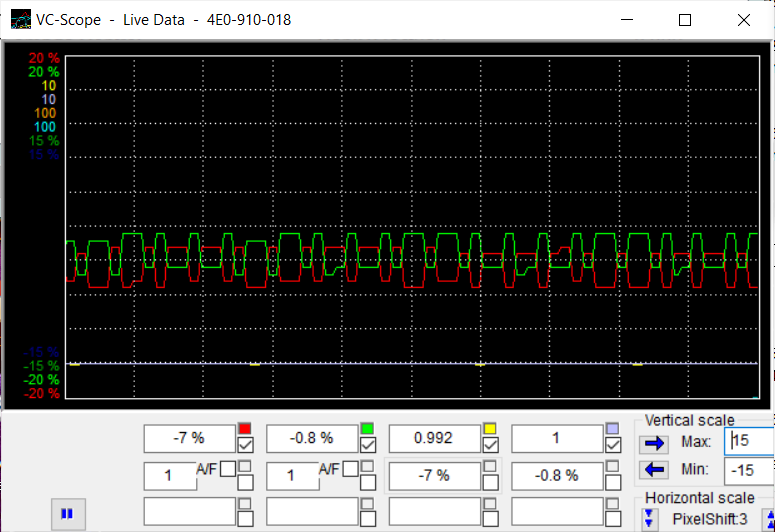Open the VC-Scope title bar app icon

click(x=20, y=20)
